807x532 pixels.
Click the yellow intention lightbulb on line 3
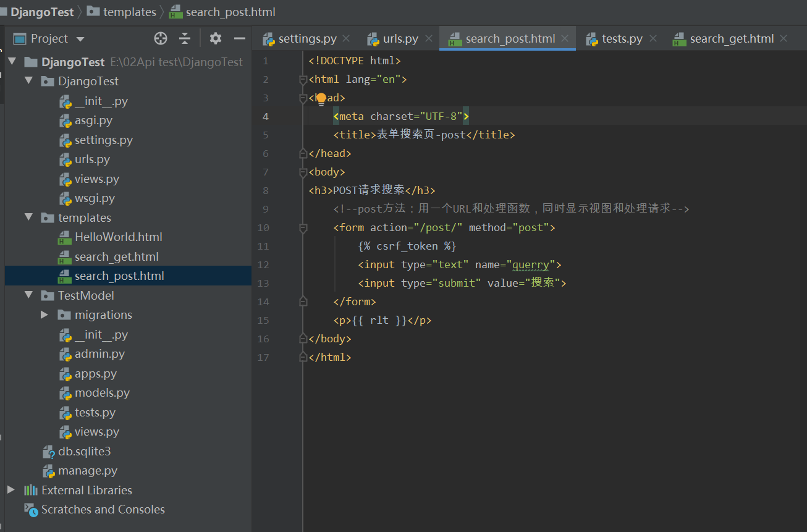(x=321, y=98)
